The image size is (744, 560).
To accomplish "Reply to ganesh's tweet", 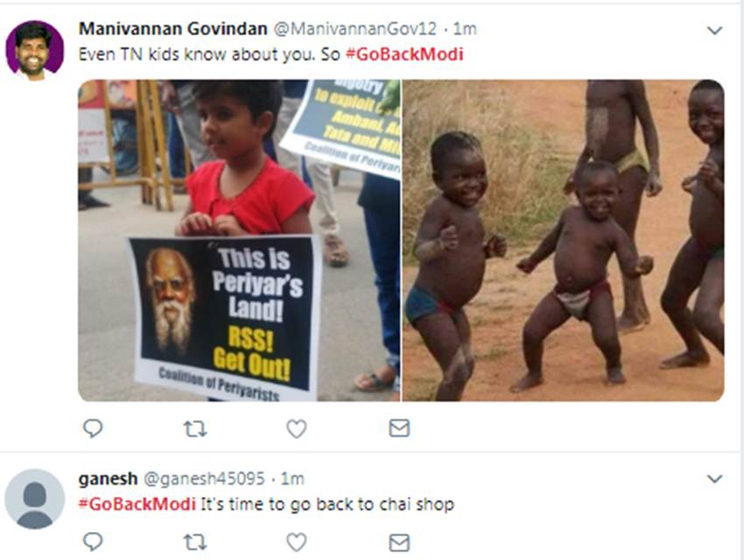I will 93,542.
